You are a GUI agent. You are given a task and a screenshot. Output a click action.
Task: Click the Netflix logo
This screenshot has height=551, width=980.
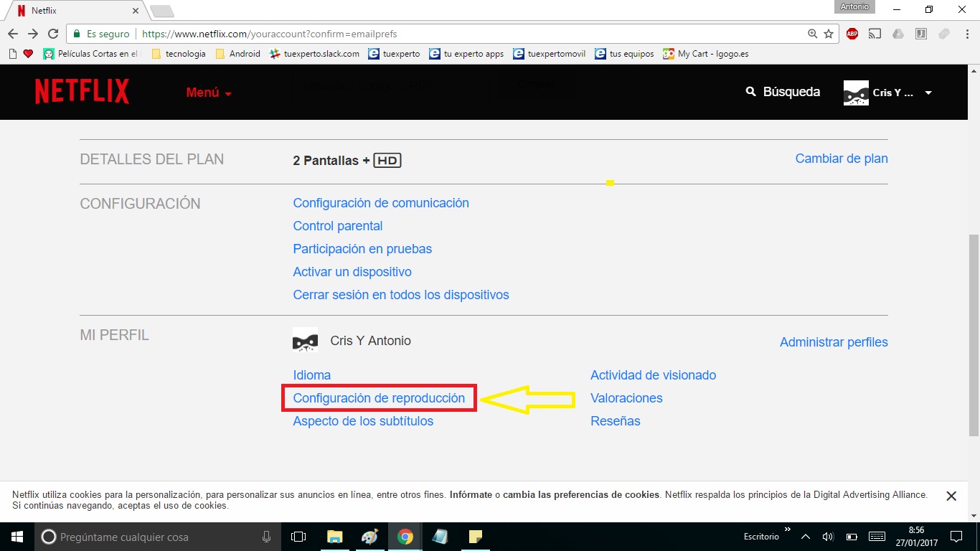tap(82, 92)
